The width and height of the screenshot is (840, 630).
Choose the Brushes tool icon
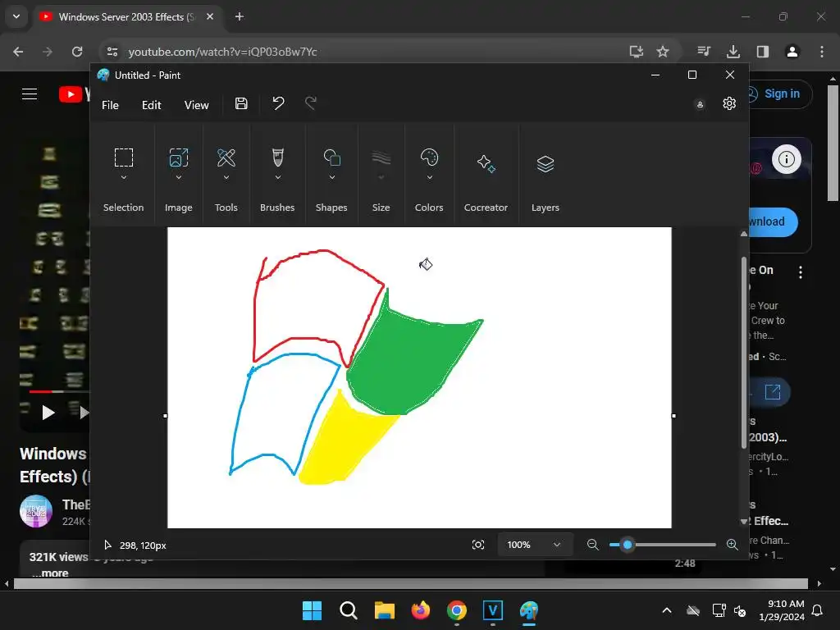click(x=277, y=157)
